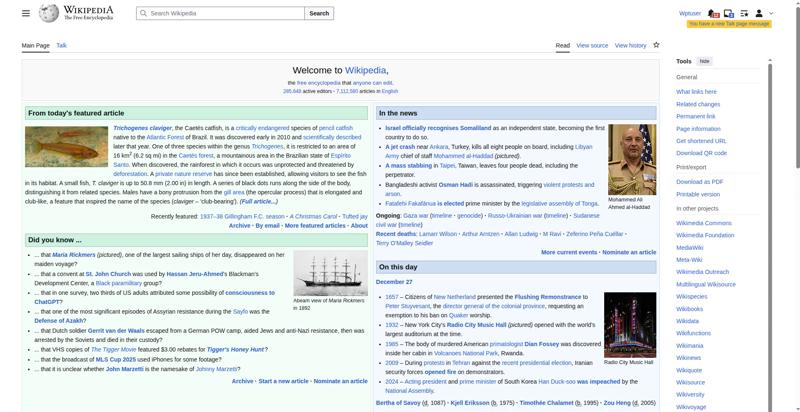The image size is (800, 412).
Task: Add page to watchlist with star
Action: (656, 45)
